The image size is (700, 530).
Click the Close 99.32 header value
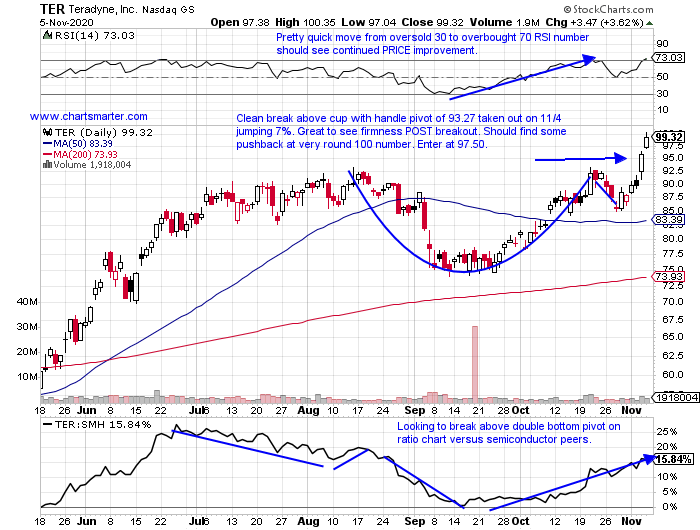pyautogui.click(x=433, y=22)
